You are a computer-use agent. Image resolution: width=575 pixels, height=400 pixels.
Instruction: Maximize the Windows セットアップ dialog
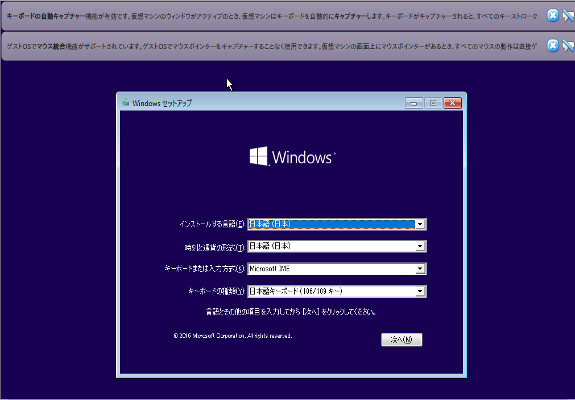click(x=433, y=103)
